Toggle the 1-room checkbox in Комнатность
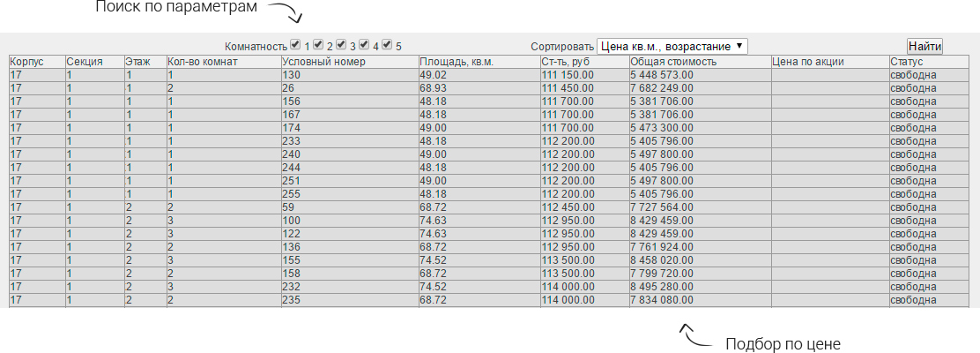 point(296,44)
